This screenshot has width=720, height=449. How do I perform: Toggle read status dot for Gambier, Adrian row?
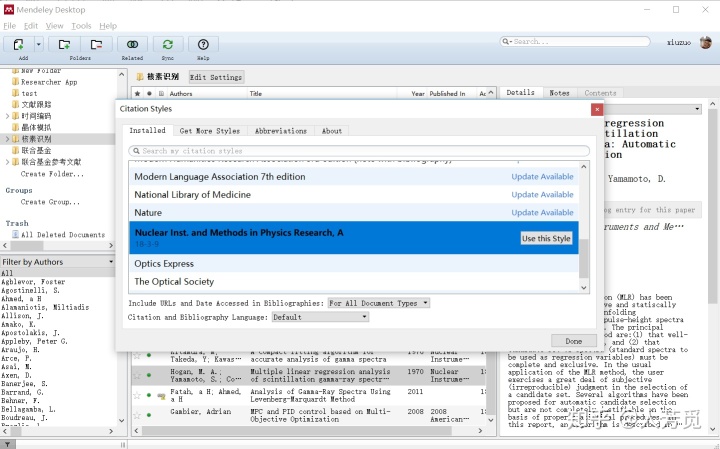point(149,415)
